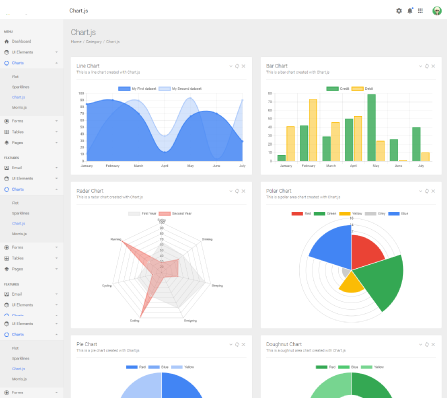Refresh the Radar Chart card

[x=237, y=191]
